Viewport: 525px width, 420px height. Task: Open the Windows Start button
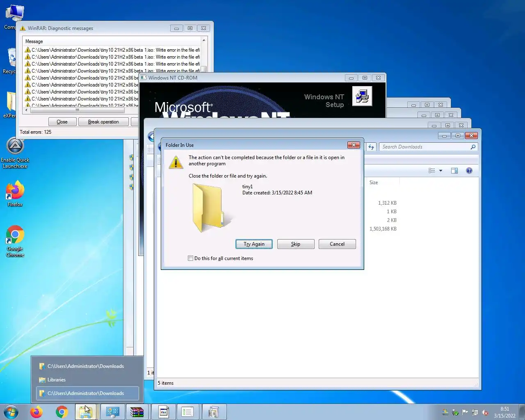[11, 412]
